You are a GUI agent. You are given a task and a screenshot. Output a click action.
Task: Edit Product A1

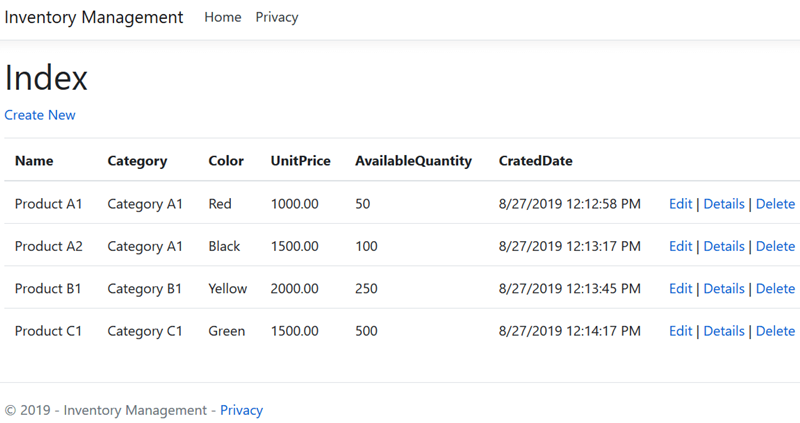[680, 204]
